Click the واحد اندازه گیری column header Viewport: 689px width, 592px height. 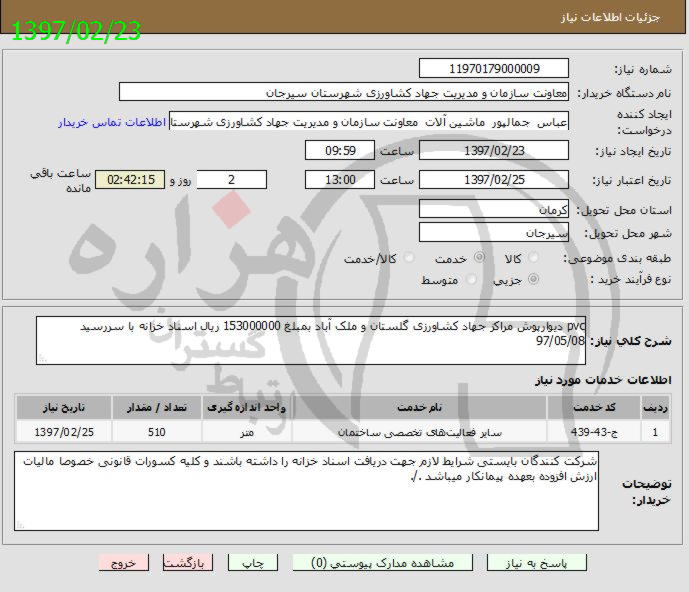click(247, 407)
